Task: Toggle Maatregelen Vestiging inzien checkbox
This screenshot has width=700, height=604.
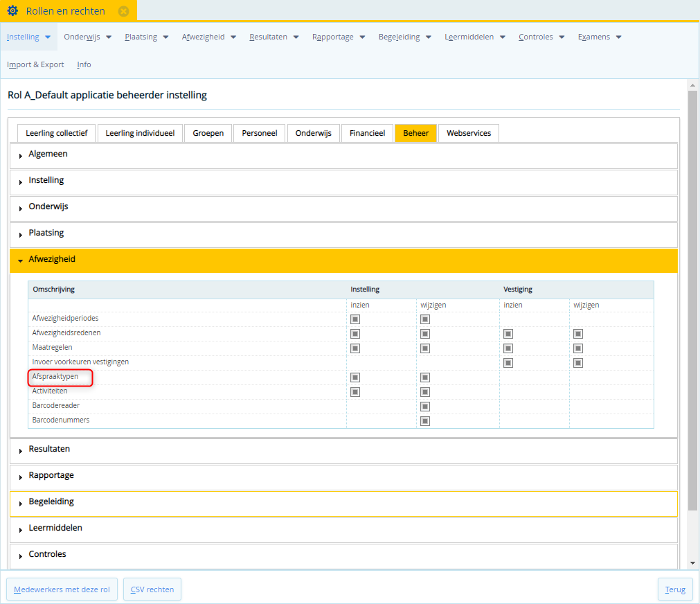Action: point(508,348)
